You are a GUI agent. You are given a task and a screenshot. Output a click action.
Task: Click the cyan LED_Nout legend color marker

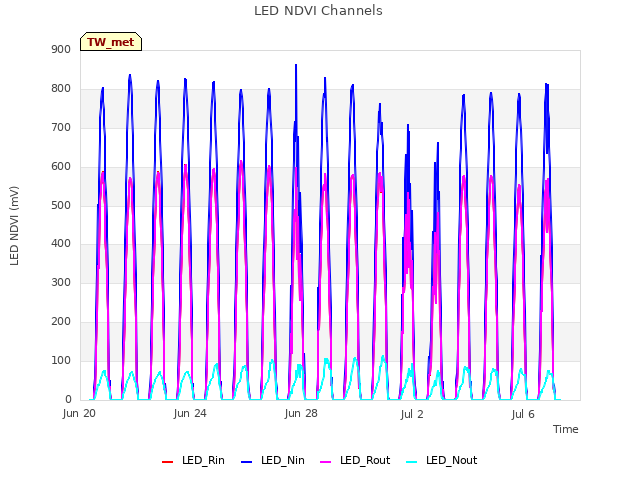tap(412, 462)
